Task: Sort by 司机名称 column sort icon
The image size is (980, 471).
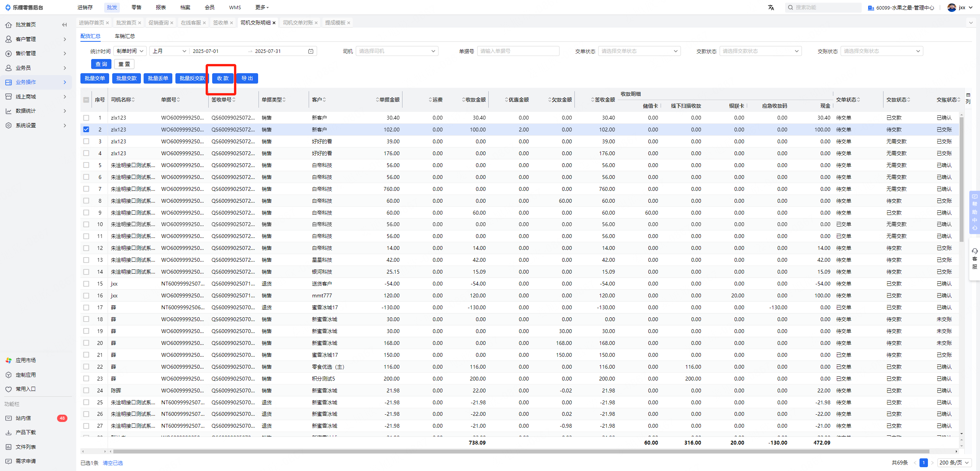Action: click(x=133, y=100)
